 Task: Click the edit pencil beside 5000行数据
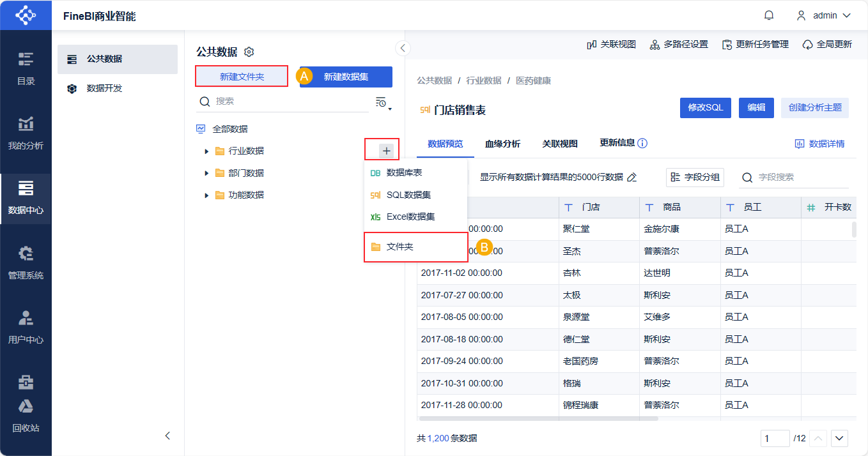[x=632, y=178]
